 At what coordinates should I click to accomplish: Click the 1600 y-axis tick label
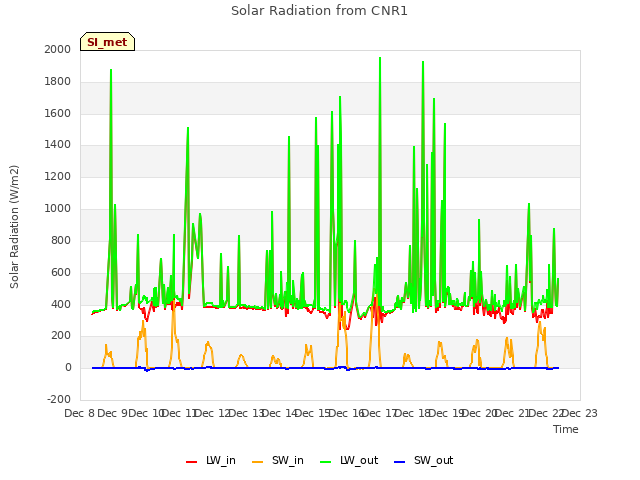[58, 113]
